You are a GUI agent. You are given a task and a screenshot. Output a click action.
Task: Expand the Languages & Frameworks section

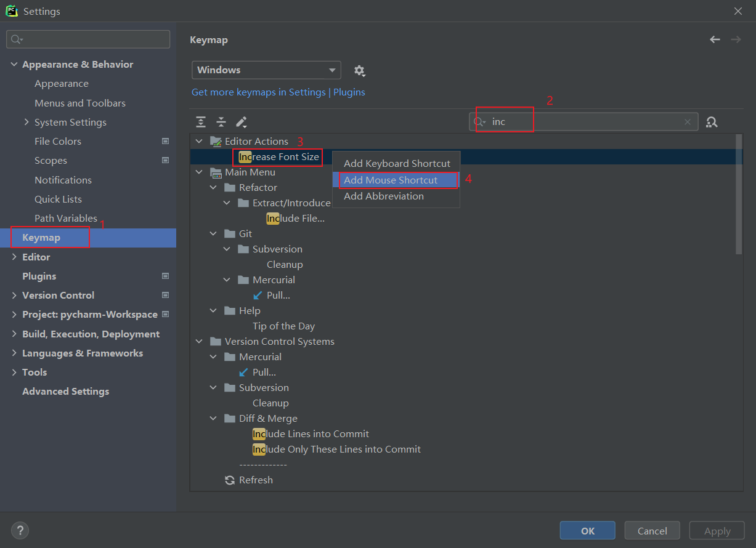[14, 353]
